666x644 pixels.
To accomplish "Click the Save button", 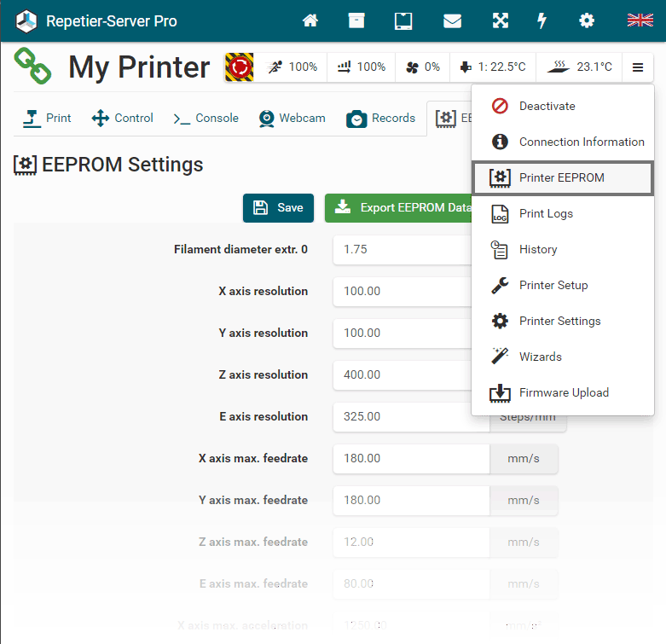I will 278,207.
